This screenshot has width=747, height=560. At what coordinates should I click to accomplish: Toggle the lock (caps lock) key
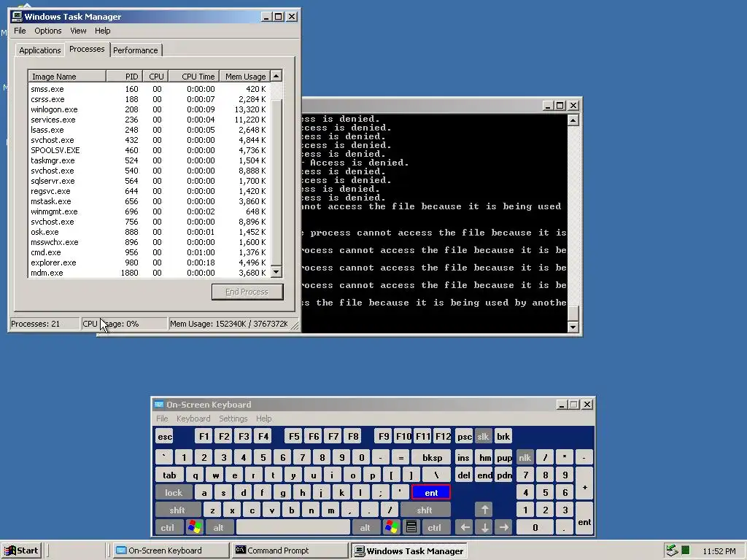click(x=174, y=493)
